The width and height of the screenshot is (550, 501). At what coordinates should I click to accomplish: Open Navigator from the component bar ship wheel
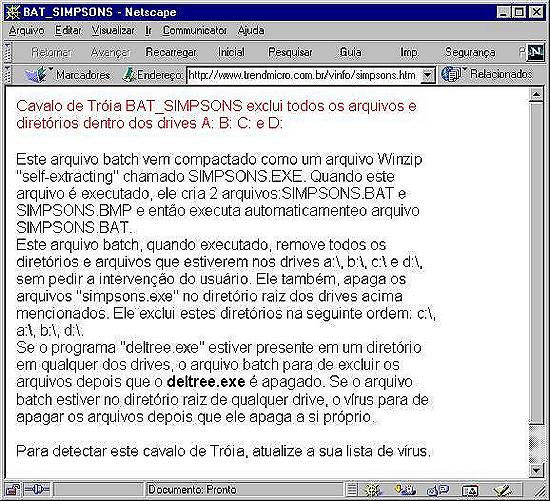click(373, 490)
